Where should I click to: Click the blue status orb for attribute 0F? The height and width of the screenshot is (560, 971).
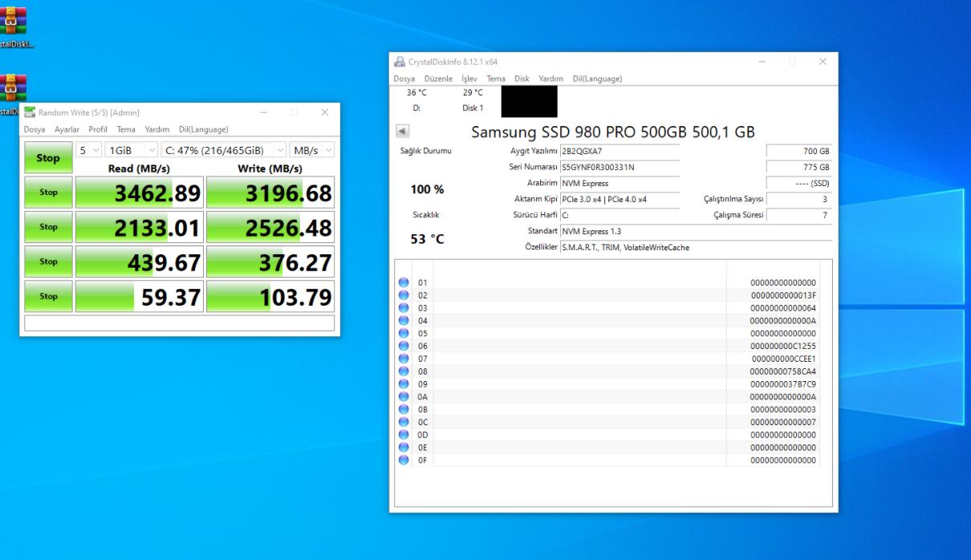(x=404, y=461)
